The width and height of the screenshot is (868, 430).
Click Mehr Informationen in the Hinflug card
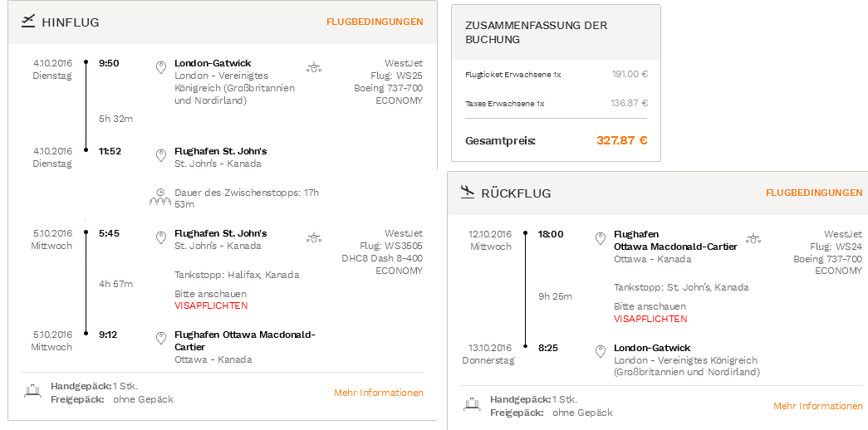(x=379, y=393)
